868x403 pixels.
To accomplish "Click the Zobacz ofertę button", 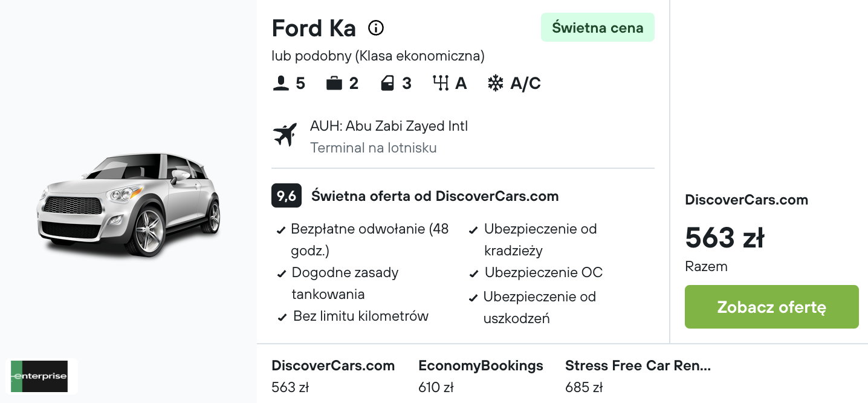I will click(x=772, y=307).
